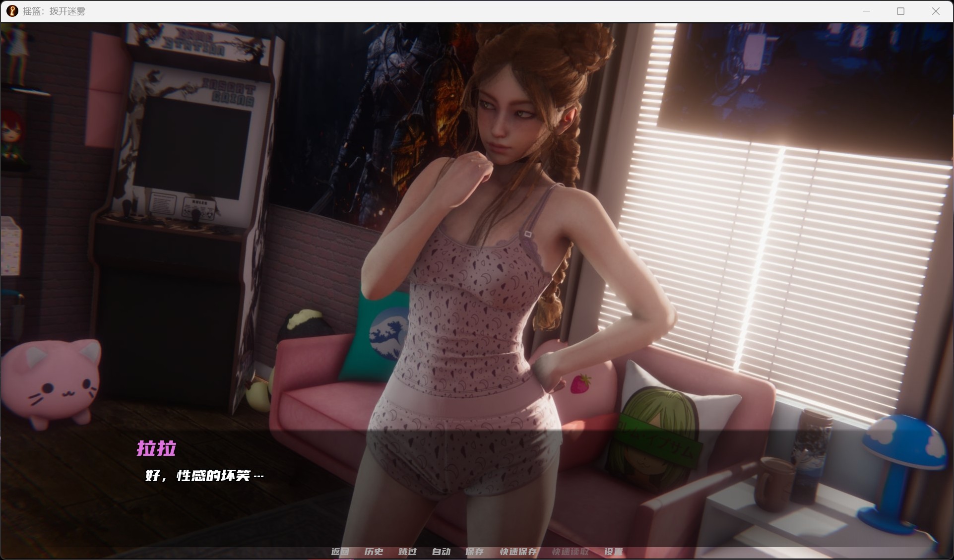Click the dimmed 快速读取 (Quick Load) option
Screen dimensions: 954x560
click(x=571, y=552)
